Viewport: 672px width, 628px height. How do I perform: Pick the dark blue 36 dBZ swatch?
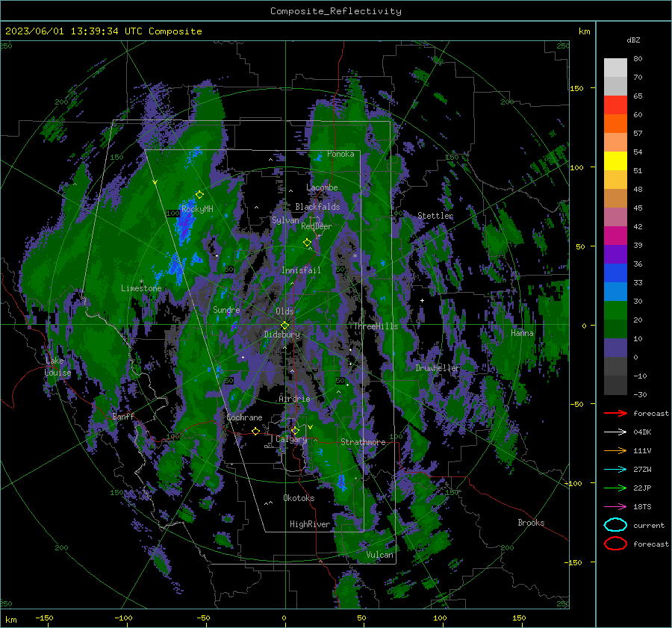(x=615, y=273)
